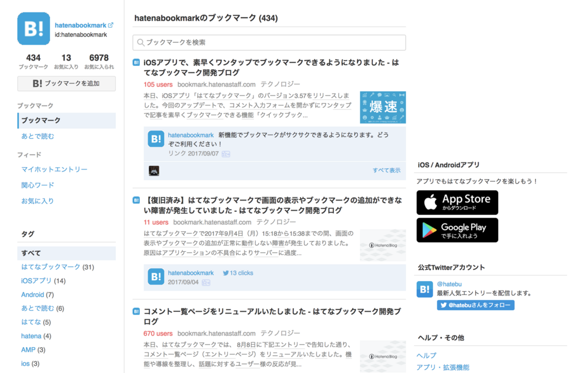Click the 434 ブックマーク count
588x373 pixels.
[x=34, y=62]
